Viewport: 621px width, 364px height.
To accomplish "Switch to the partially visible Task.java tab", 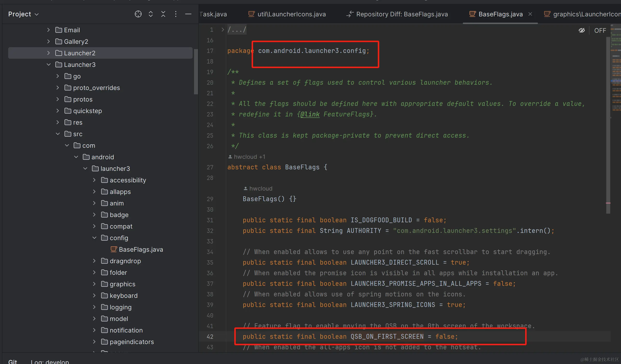I will pos(213,14).
